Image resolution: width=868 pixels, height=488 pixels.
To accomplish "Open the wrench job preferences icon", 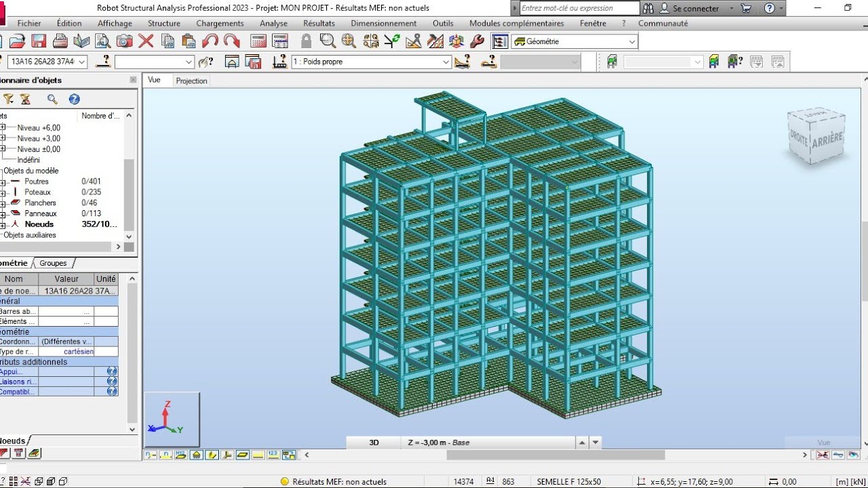I will tap(477, 41).
